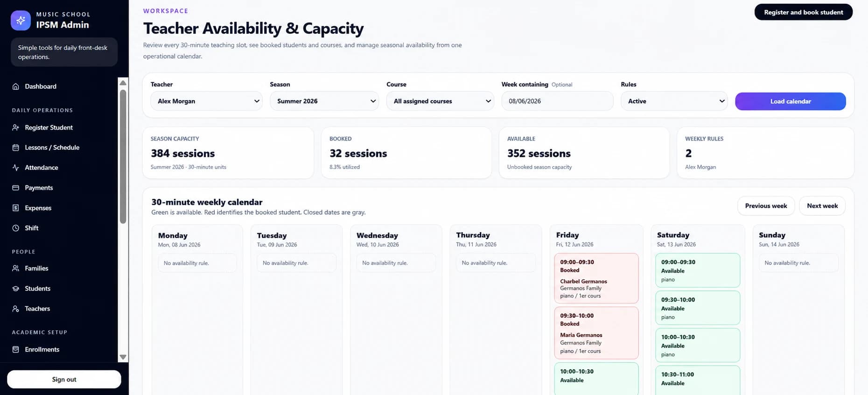Click the Load calendar button
The image size is (868, 395).
791,101
